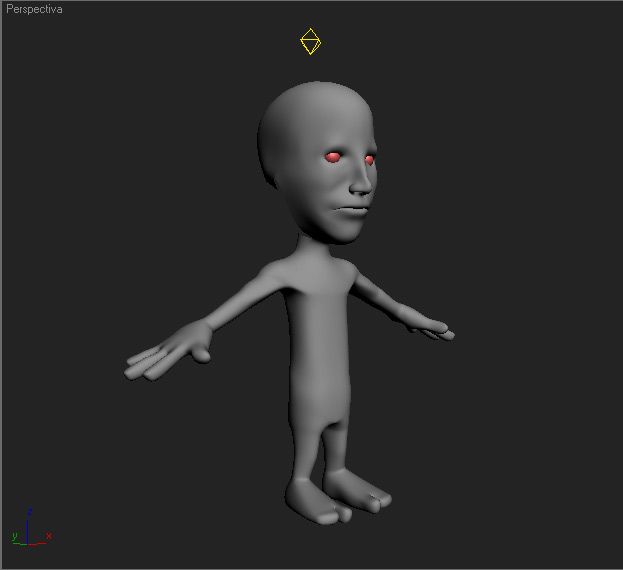Open the Perspectiva viewport label menu
The height and width of the screenshot is (570, 623).
click(34, 9)
